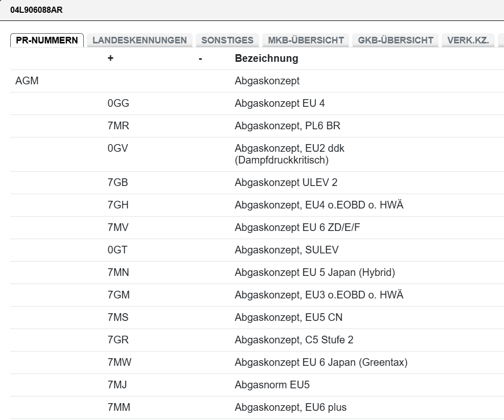Select the SONSTIGES tab

point(227,40)
